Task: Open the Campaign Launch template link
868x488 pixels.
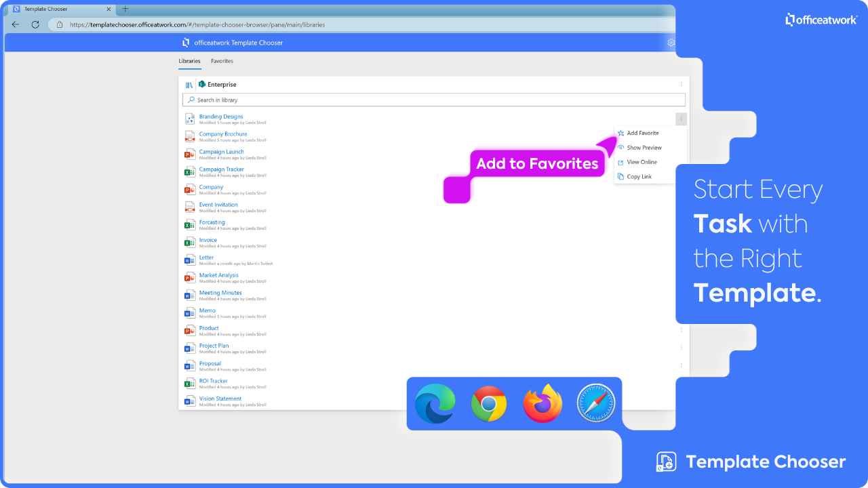Action: coord(222,152)
